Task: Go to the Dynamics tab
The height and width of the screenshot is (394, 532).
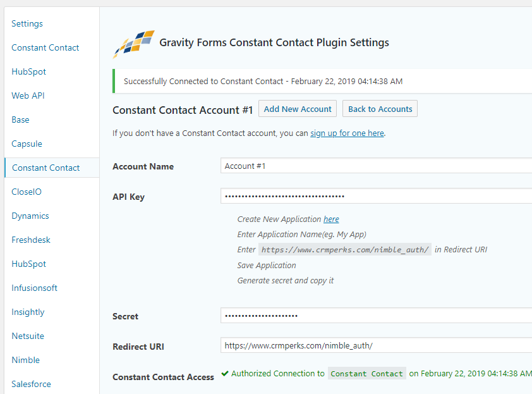Action: click(x=30, y=216)
